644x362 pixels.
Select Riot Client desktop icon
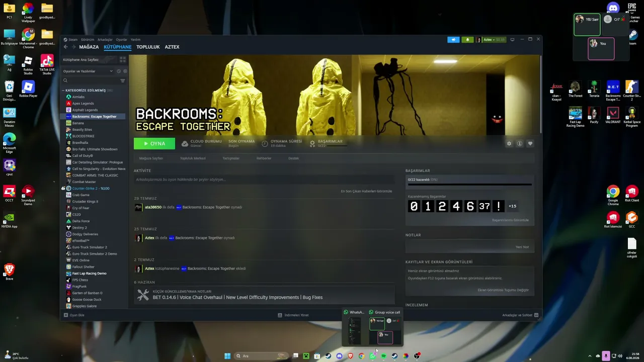(632, 194)
